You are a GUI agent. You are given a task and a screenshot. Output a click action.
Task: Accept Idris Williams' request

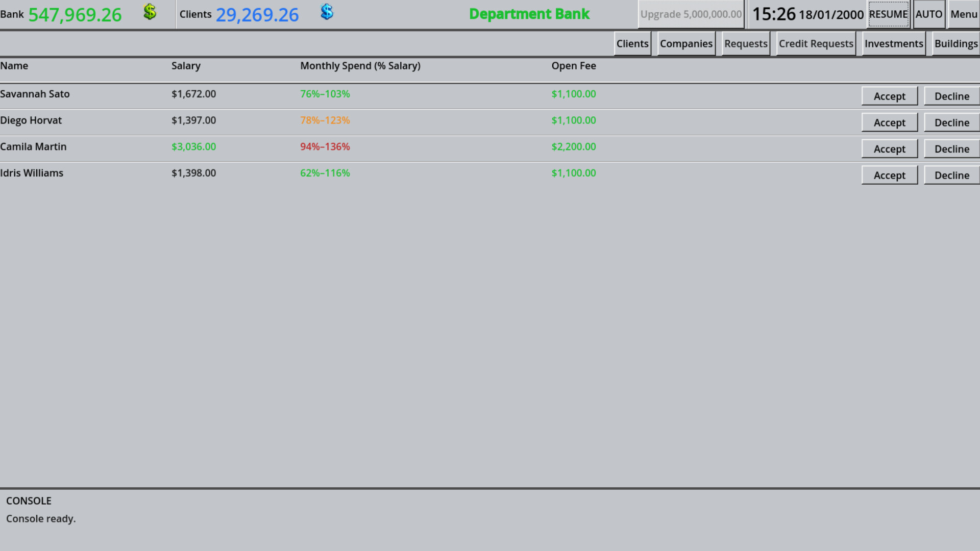point(889,175)
